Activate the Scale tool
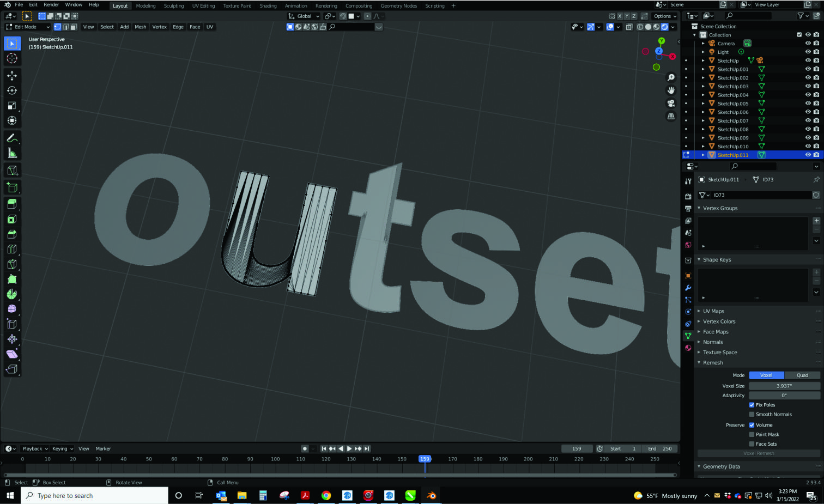This screenshot has height=504, width=824. pyautogui.click(x=12, y=106)
